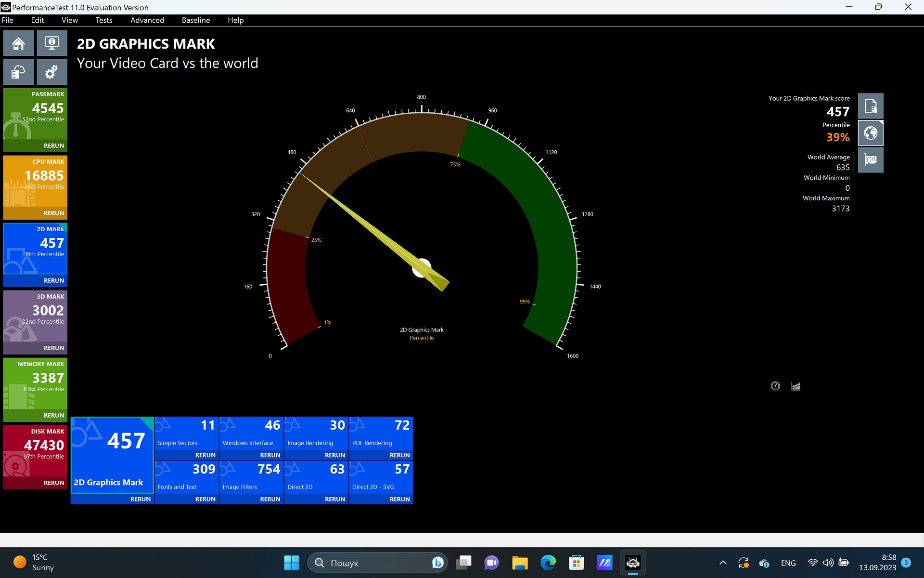Open the weather widget showing 15°C
The width and height of the screenshot is (924, 578).
(x=34, y=563)
